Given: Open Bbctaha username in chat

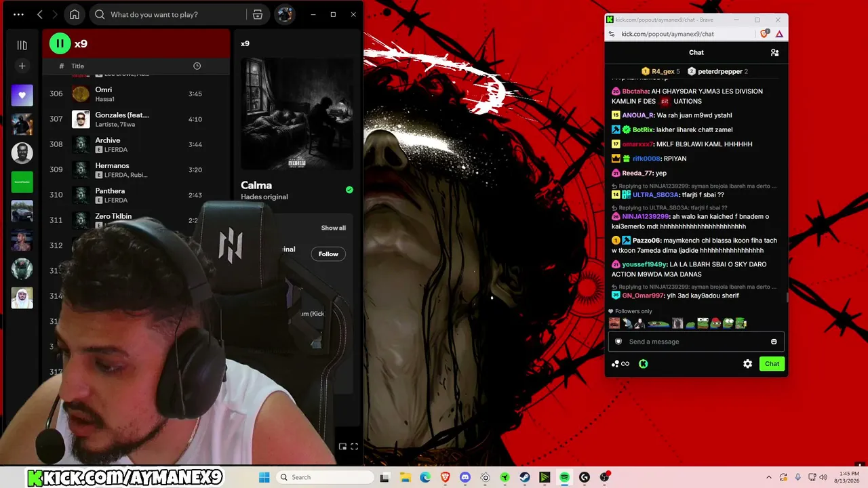Looking at the screenshot, I should (x=635, y=91).
